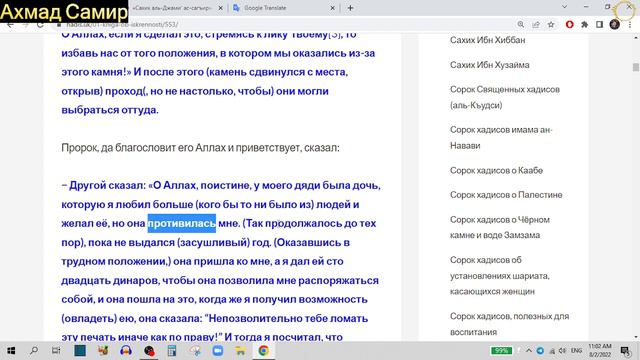
Task: Open the Windows Start menu
Action: pos(11,351)
